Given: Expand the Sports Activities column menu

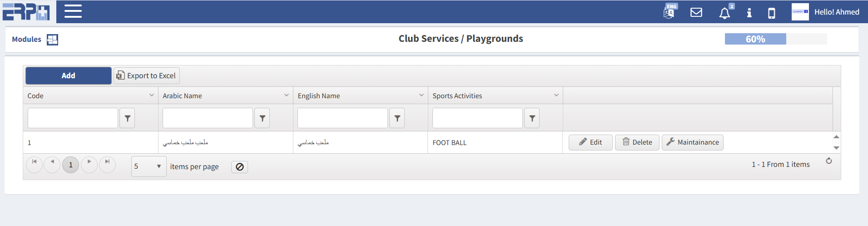Looking at the screenshot, I should [x=556, y=95].
